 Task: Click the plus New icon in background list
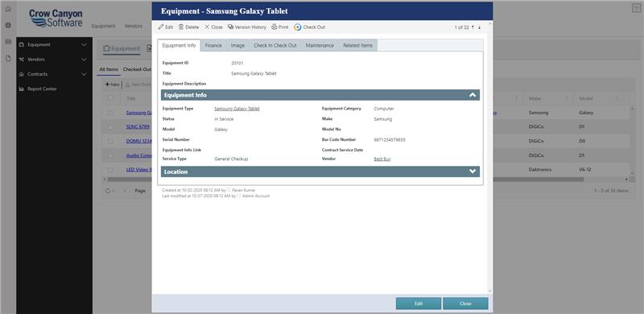[107, 85]
